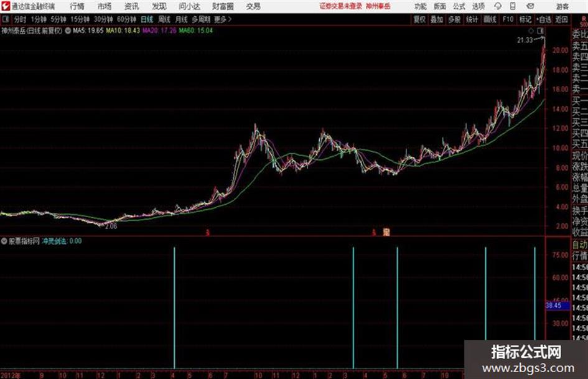Open the mail envelope icon

click(x=530, y=6)
